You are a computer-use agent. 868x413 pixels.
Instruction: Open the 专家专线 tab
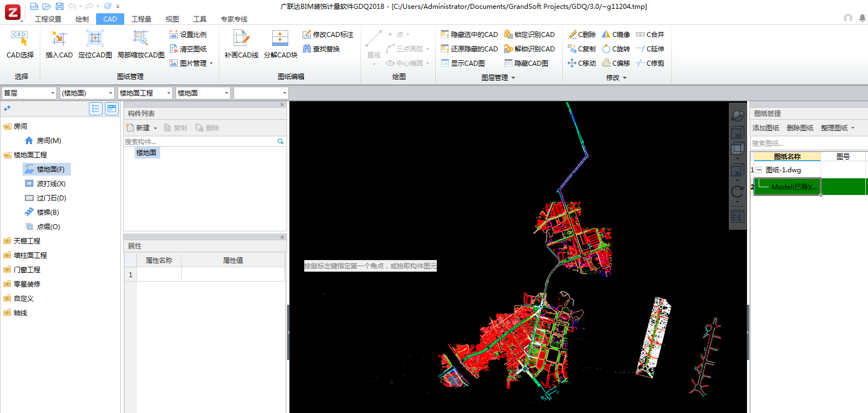pyautogui.click(x=234, y=19)
